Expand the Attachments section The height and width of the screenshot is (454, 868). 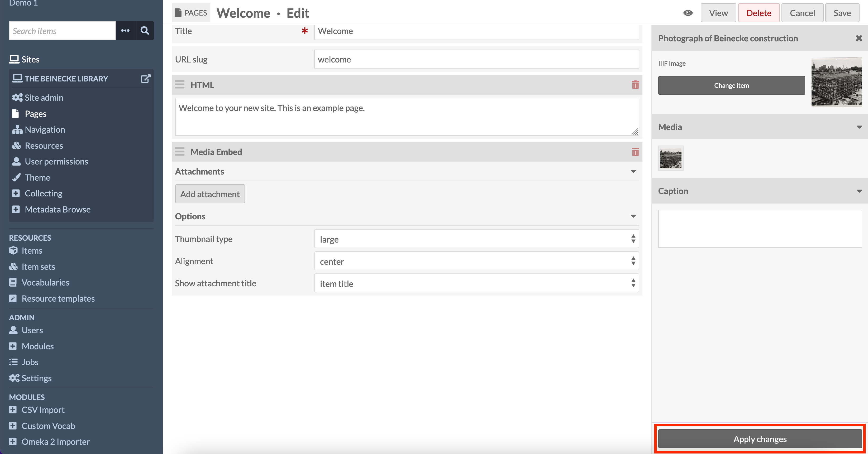pyautogui.click(x=633, y=172)
